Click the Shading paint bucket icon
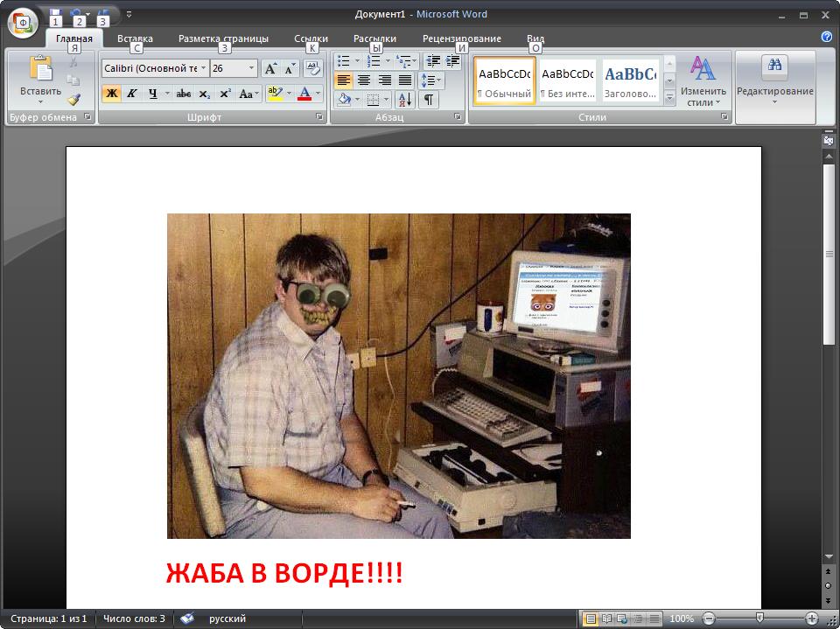840x629 pixels. coord(343,100)
